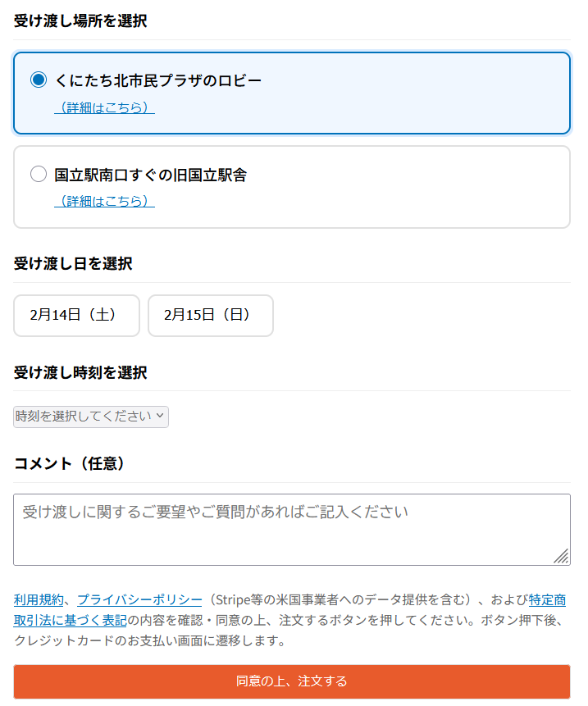Click the resize grip of the comment box
The image size is (588, 706).
[562, 557]
